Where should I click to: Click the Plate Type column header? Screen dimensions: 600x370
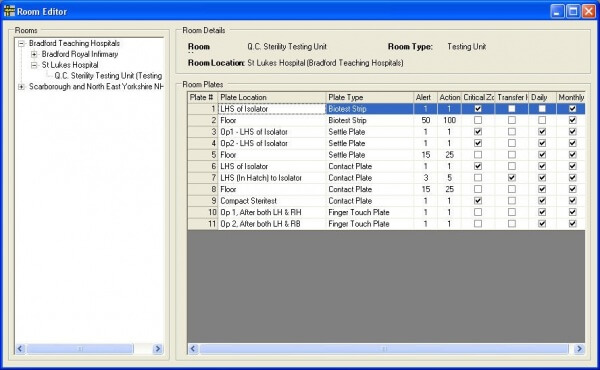370,97
